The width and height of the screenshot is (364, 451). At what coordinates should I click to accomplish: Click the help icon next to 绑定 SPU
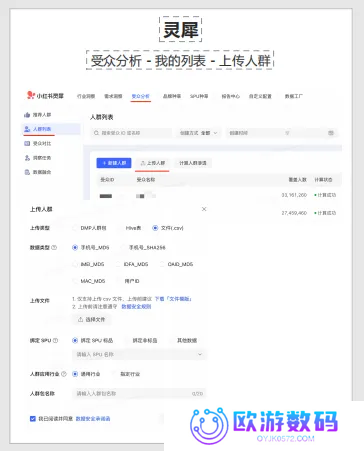(55, 340)
